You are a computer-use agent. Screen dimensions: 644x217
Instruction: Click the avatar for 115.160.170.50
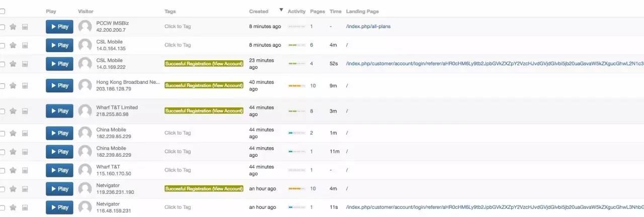(85, 170)
